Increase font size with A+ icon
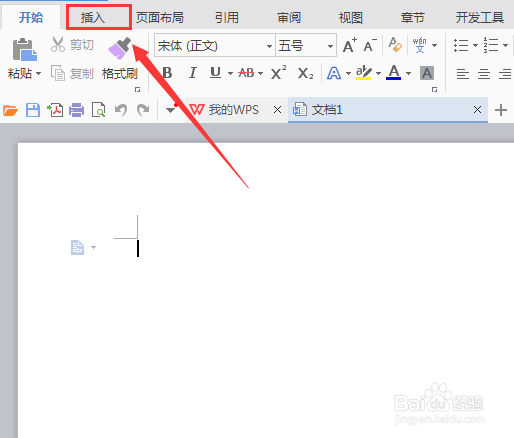514x438 pixels. point(350,45)
